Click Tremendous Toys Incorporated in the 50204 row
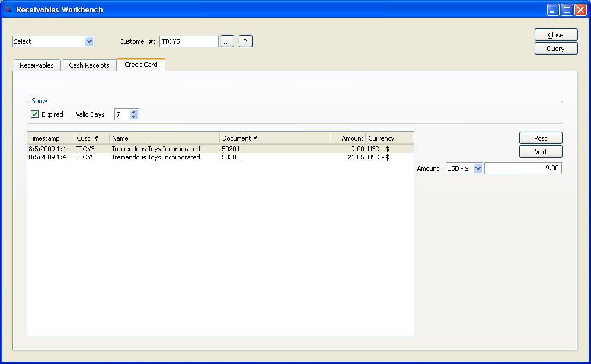 pyautogui.click(x=156, y=149)
